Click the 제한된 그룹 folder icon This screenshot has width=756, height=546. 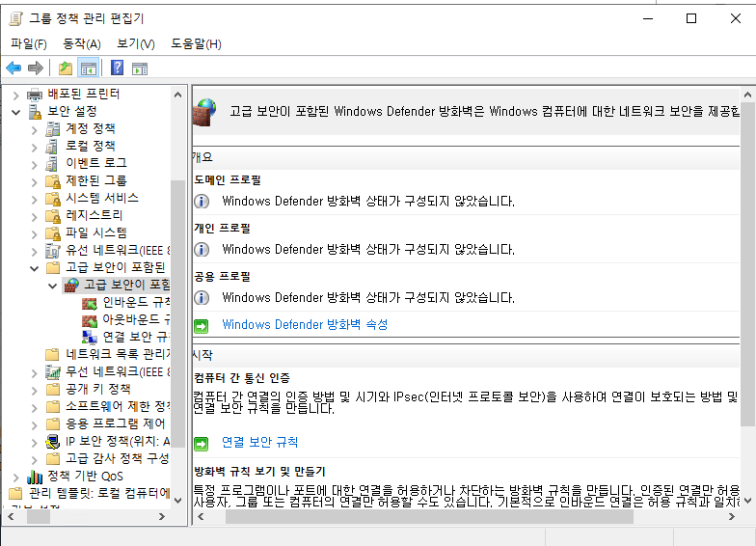click(52, 181)
